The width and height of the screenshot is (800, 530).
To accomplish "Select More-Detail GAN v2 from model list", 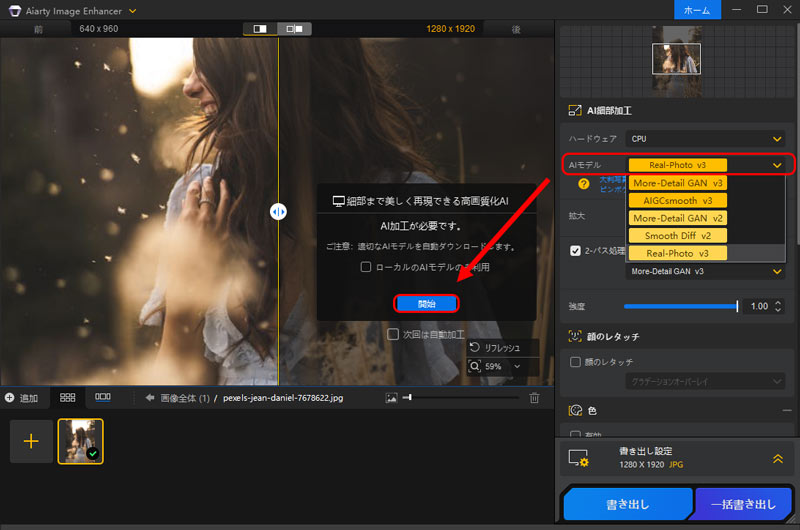I will (x=678, y=218).
